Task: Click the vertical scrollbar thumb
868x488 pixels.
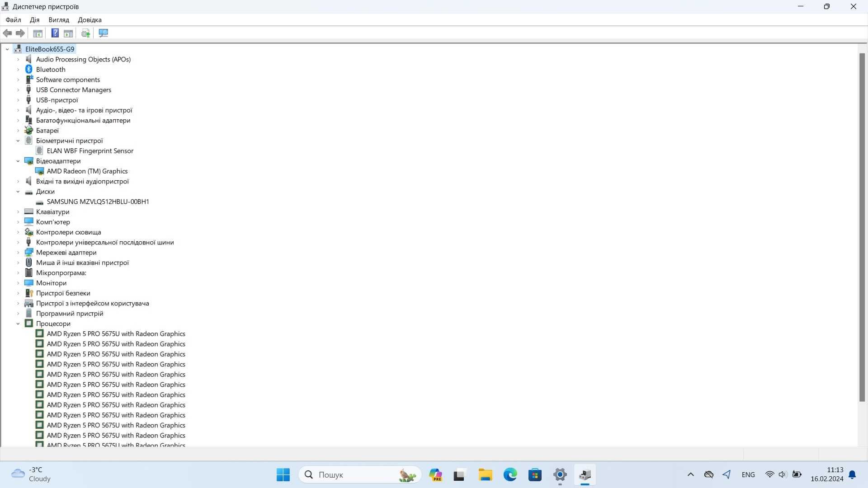Action: (862, 227)
